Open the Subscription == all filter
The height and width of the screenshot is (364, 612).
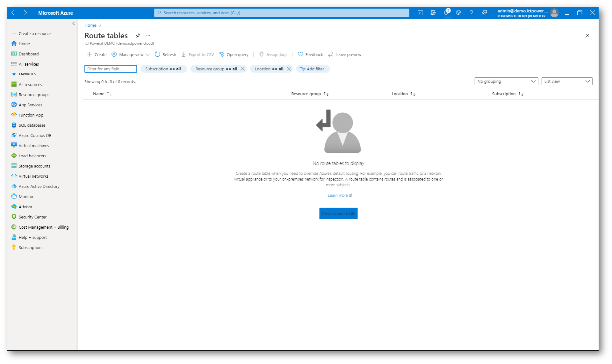163,69
